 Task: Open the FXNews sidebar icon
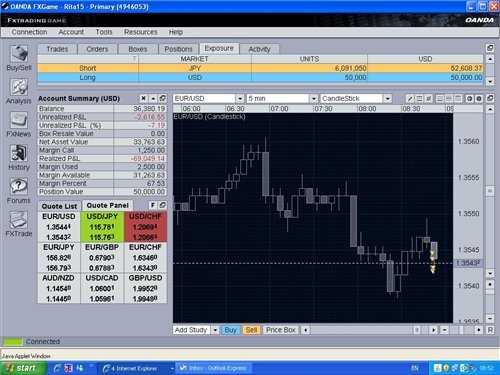[19, 124]
